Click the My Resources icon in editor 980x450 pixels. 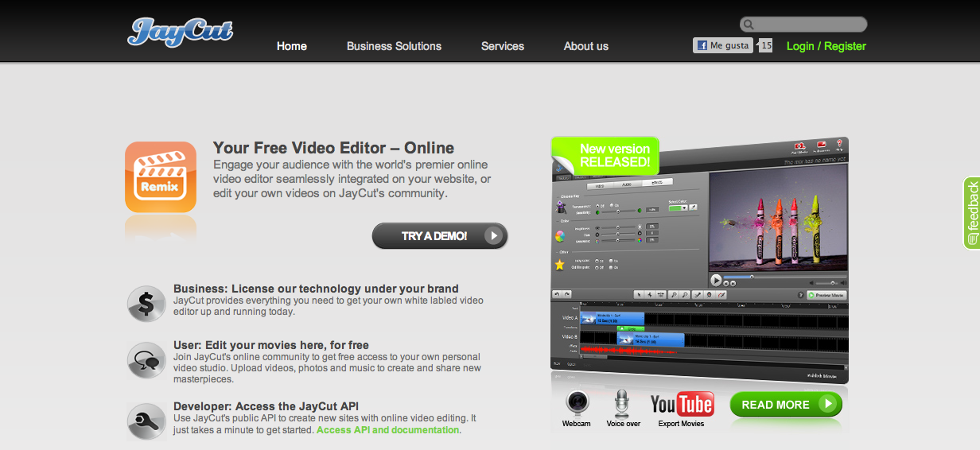822,145
